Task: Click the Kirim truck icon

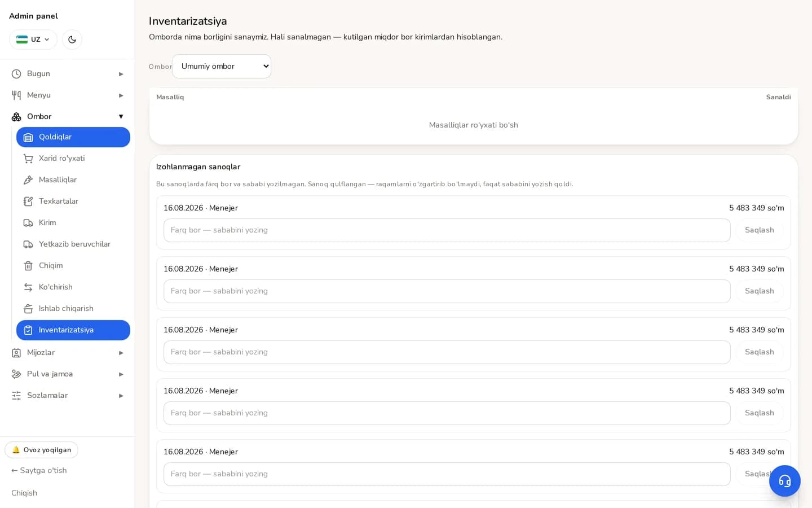Action: coord(28,223)
